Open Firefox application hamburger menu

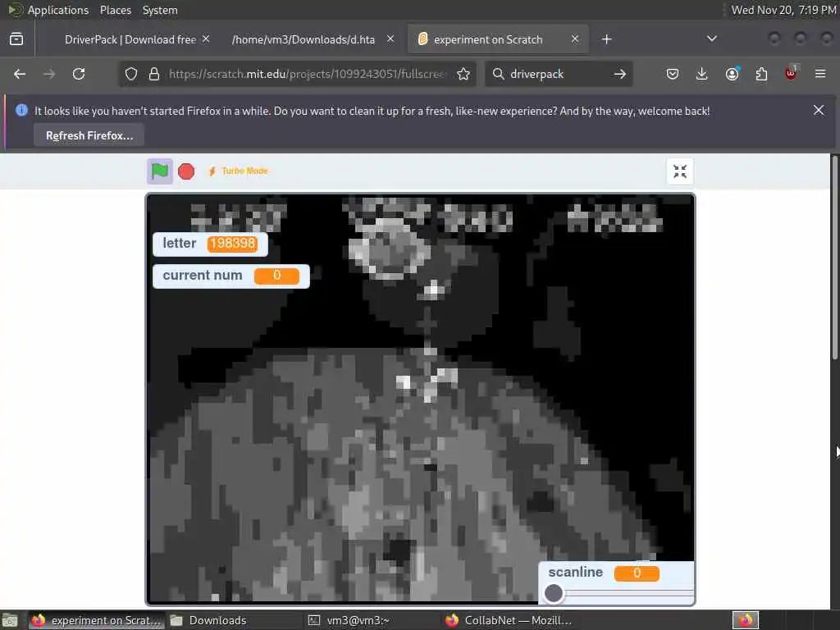[x=820, y=74]
